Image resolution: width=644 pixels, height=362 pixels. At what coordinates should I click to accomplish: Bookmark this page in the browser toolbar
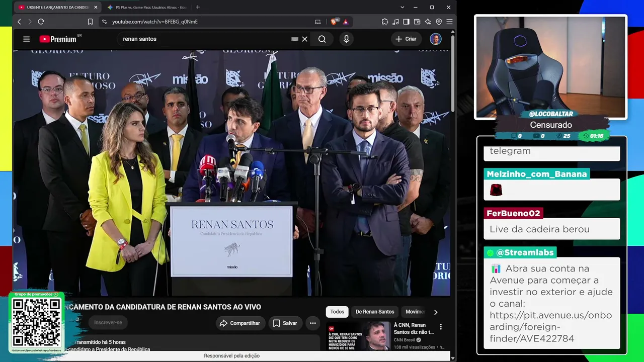[x=91, y=22]
